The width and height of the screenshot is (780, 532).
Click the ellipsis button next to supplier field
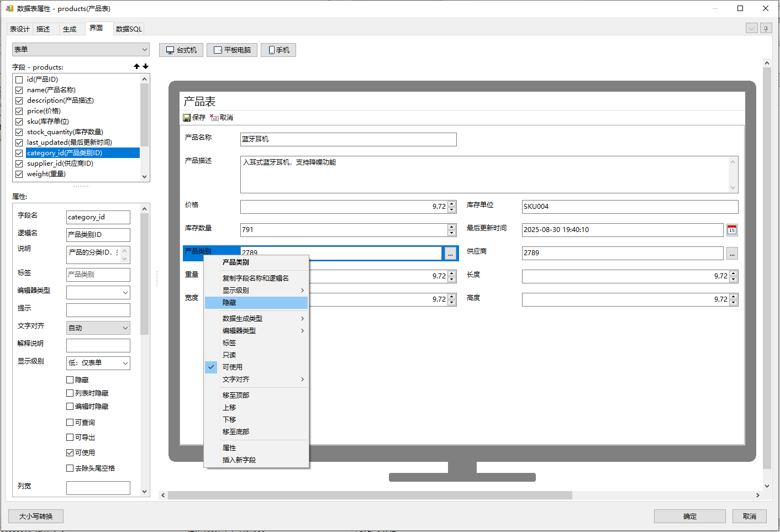point(732,254)
